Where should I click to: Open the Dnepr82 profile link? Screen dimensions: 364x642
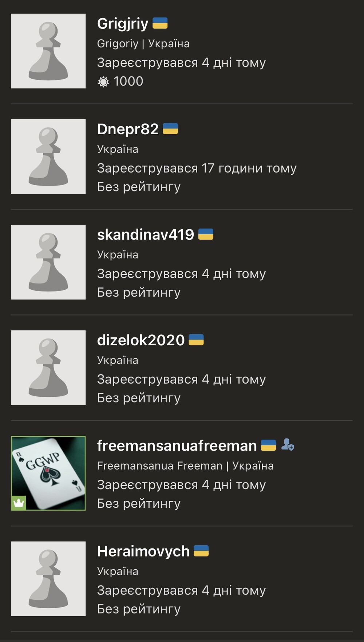point(128,129)
